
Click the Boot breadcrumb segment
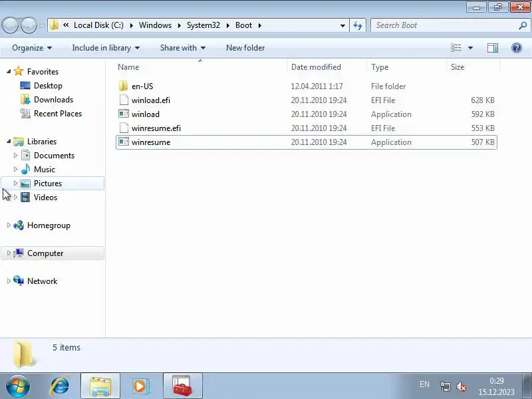tap(243, 25)
